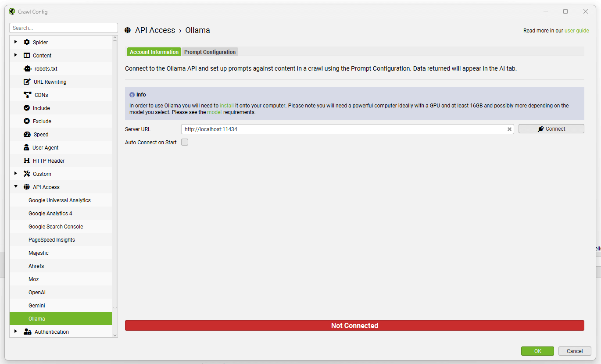601x364 pixels.
Task: Expand the Spider tree section
Action: click(x=16, y=42)
